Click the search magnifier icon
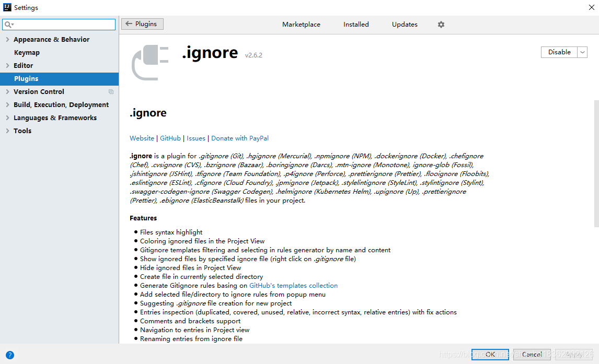Viewport: 599px width, 364px height. pos(9,25)
